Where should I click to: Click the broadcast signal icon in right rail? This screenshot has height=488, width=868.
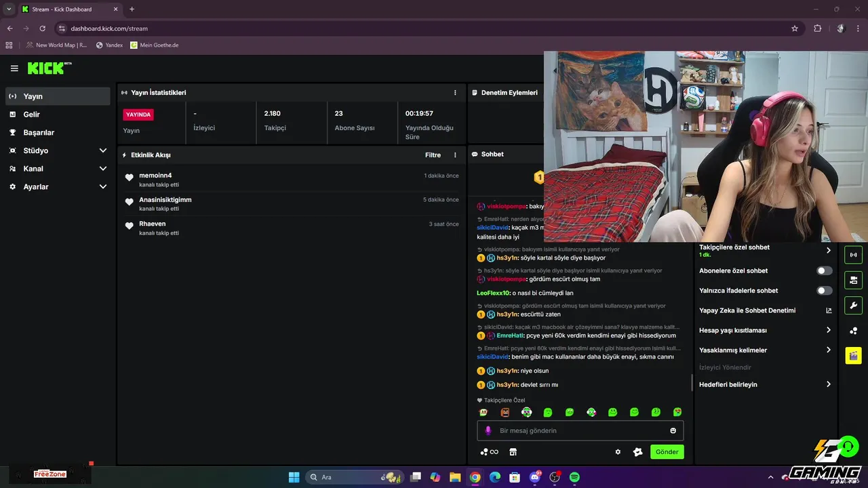pyautogui.click(x=853, y=255)
